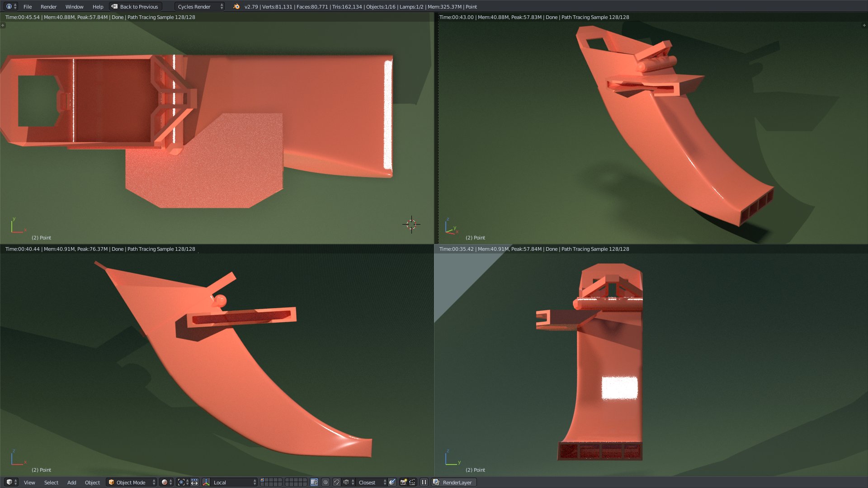The width and height of the screenshot is (868, 488).
Task: Click the axis gizmo in top-left viewport
Action: (18, 225)
